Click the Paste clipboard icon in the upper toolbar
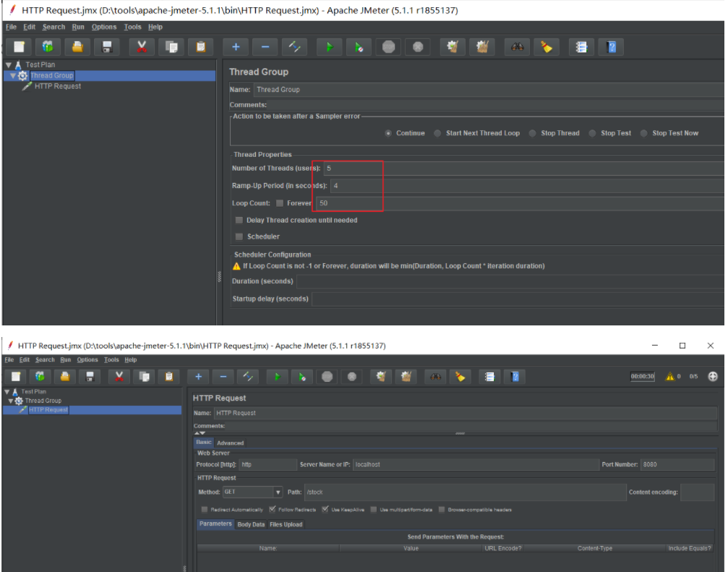Screen dimensions: 728x572 coord(200,47)
